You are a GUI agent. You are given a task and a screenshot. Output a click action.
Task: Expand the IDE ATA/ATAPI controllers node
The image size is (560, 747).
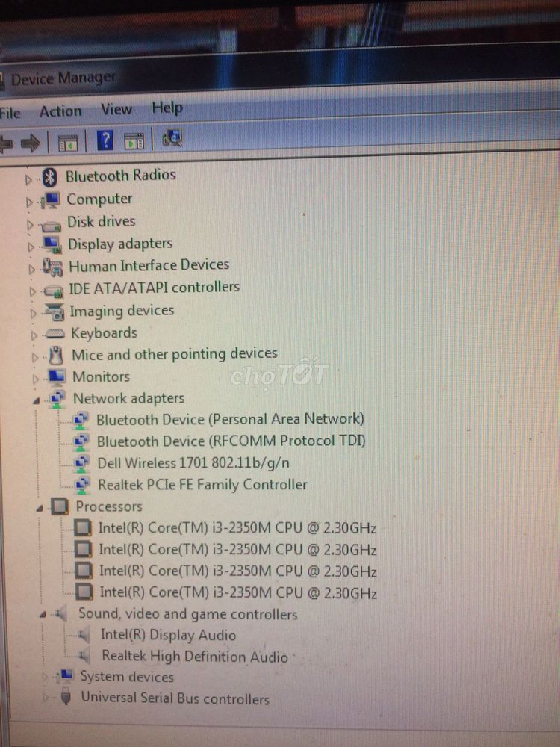(x=32, y=291)
